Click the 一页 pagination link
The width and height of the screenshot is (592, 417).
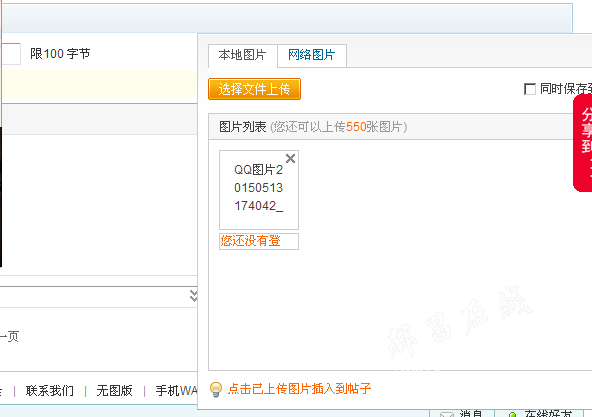click(9, 336)
